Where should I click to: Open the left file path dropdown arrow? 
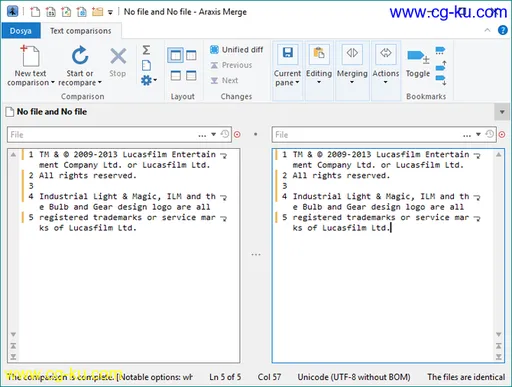point(214,134)
